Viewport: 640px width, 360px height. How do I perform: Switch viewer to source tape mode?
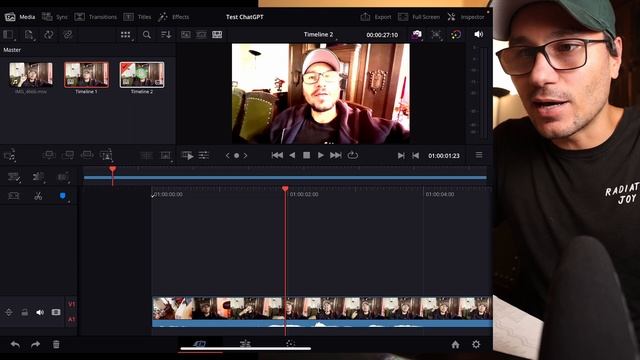click(201, 35)
